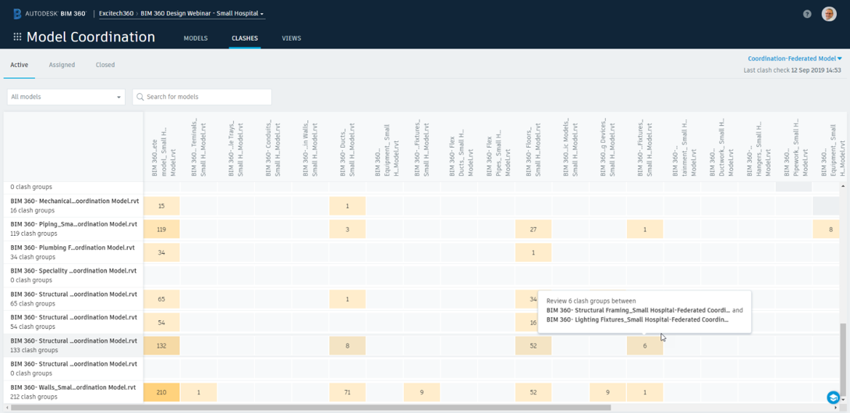The width and height of the screenshot is (850, 413).
Task: Open the module switcher grid icon
Action: (17, 37)
